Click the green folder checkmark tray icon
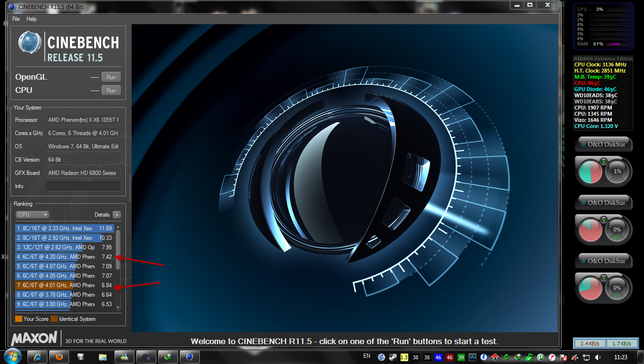644x364 pixels. click(x=529, y=357)
